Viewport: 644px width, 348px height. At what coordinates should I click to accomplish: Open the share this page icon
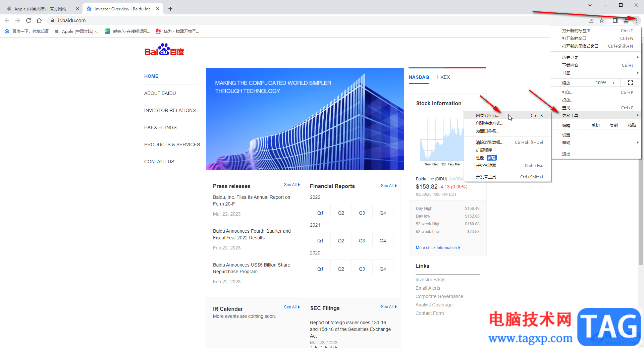coord(591,20)
